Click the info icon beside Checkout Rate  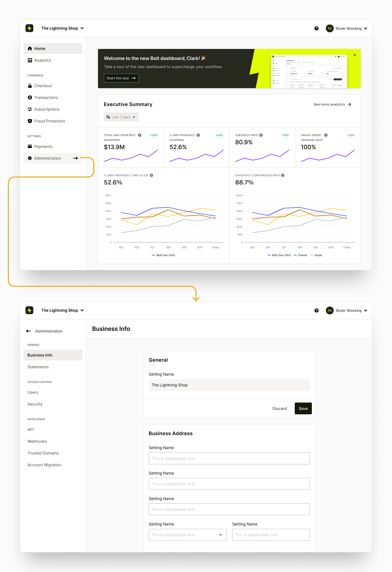pos(261,135)
